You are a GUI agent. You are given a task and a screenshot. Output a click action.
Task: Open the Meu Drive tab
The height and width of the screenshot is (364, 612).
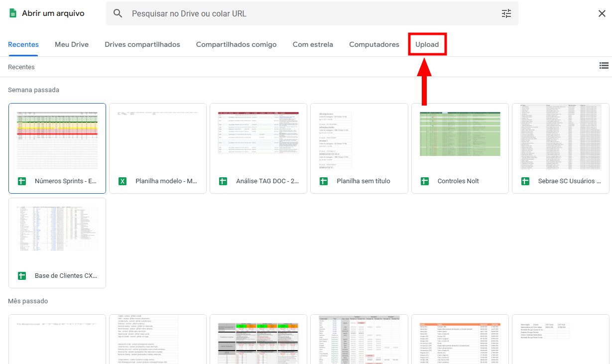(72, 44)
